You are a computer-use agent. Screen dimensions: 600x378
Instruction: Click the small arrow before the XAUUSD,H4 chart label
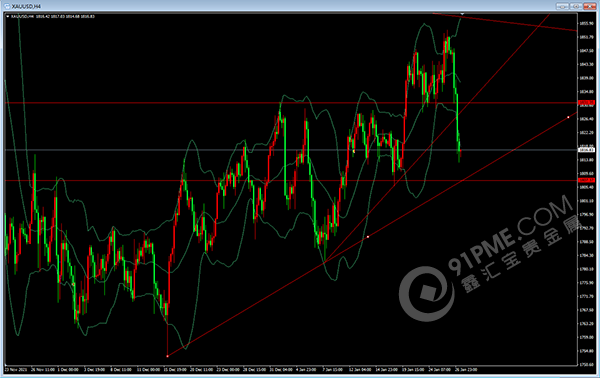[8, 16]
